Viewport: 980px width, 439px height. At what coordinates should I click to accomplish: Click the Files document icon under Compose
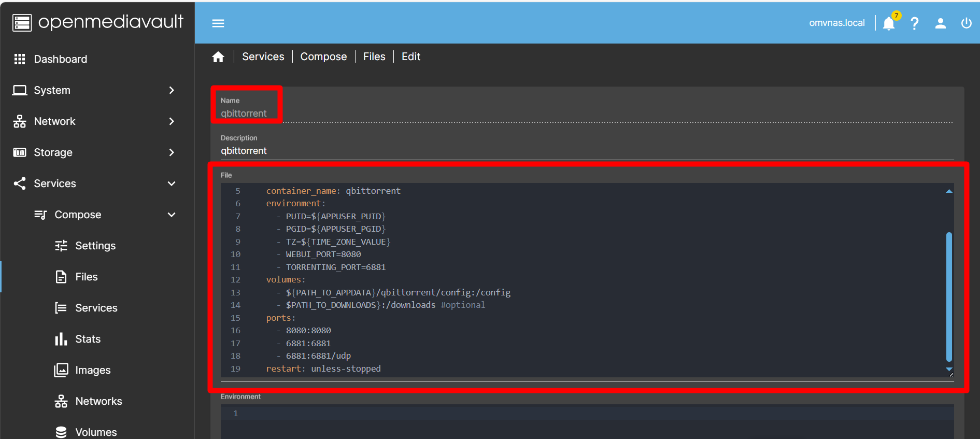[x=61, y=277]
